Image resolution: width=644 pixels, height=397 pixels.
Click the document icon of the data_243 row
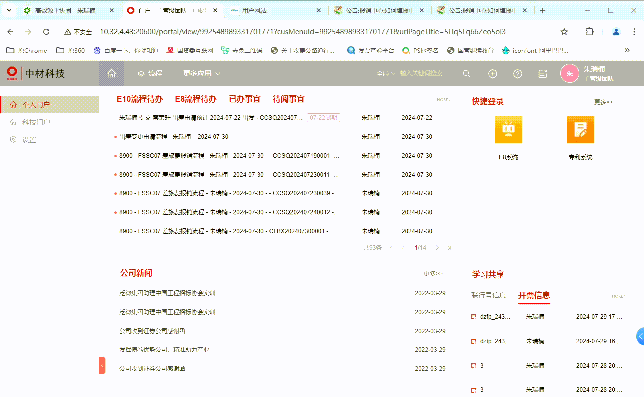pos(473,317)
